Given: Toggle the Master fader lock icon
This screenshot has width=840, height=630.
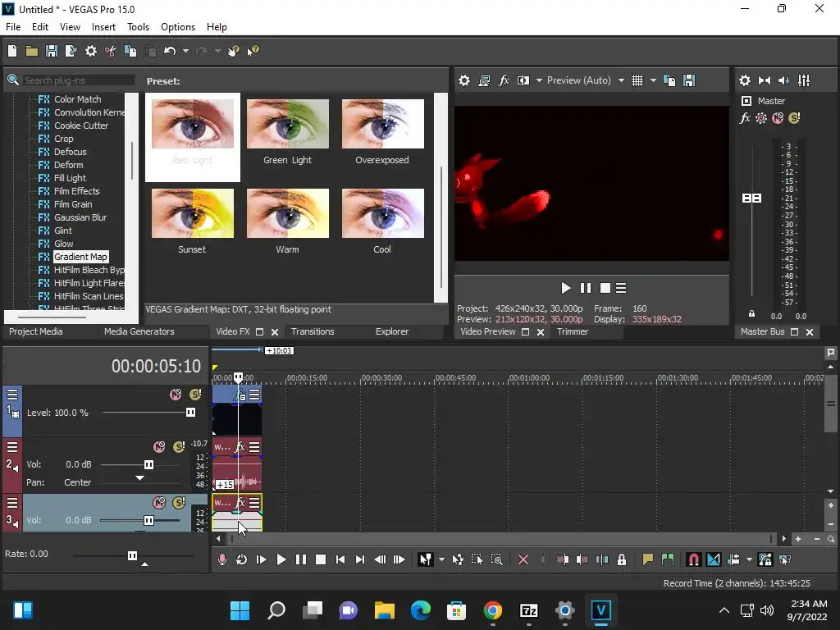Looking at the screenshot, I should (751, 314).
